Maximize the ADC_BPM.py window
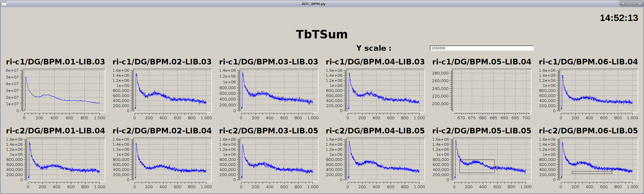The image size is (644, 194). 634,4
